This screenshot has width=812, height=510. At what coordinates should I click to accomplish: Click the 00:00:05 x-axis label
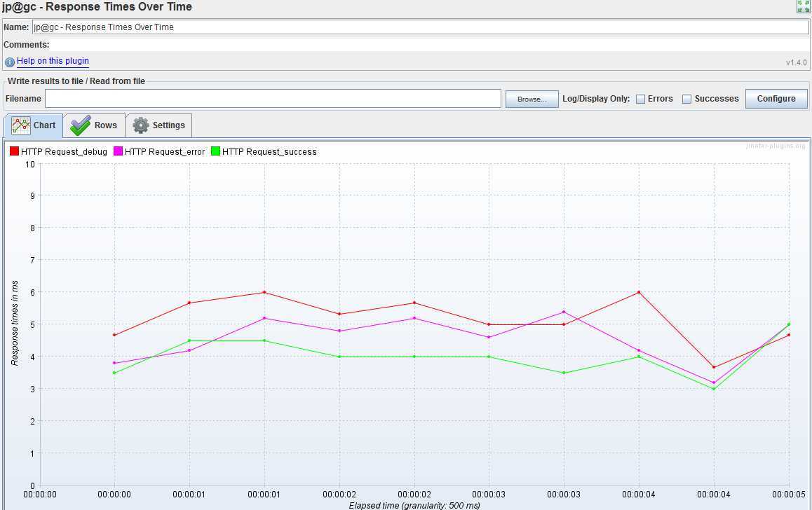pos(789,495)
